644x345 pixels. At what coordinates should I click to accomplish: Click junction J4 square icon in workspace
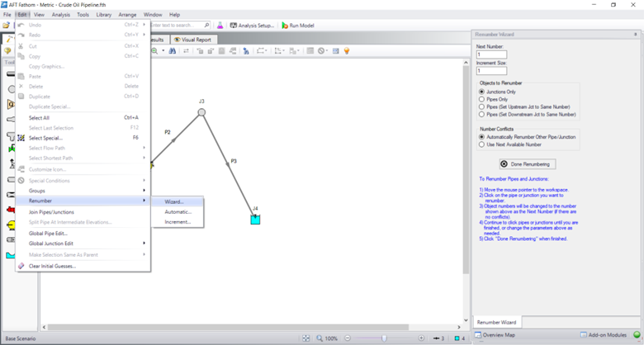tap(255, 219)
